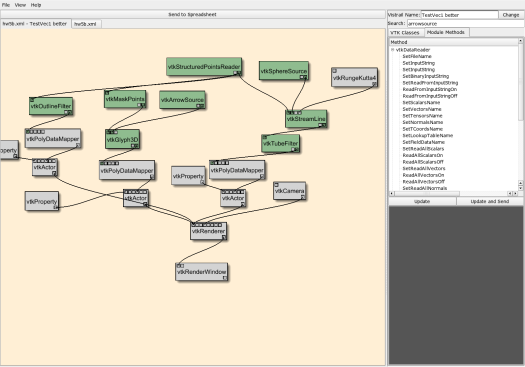Open the View menu
The width and height of the screenshot is (525, 367).
pos(20,5)
